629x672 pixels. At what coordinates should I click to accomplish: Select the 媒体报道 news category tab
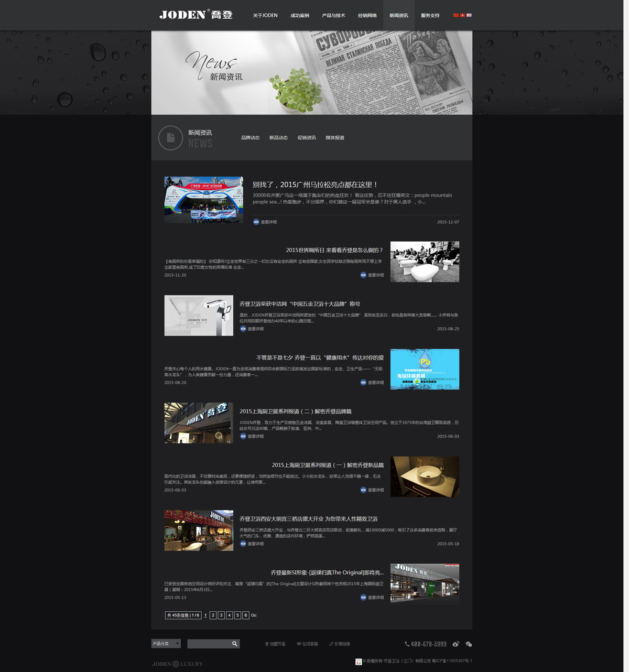[334, 138]
